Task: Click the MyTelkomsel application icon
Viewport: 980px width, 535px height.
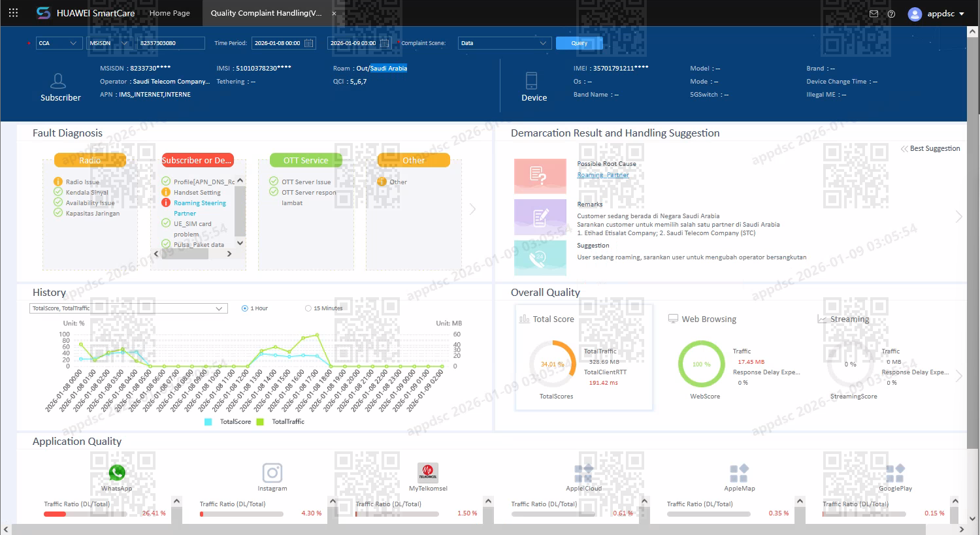Action: point(428,472)
